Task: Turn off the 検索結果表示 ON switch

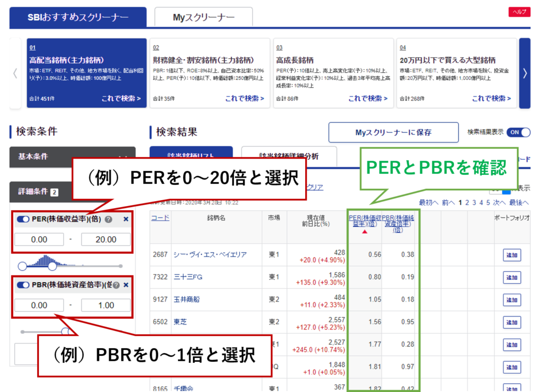Action: pos(519,132)
